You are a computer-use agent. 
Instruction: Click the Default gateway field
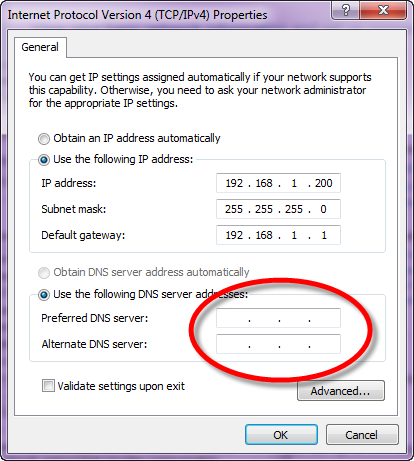click(278, 235)
